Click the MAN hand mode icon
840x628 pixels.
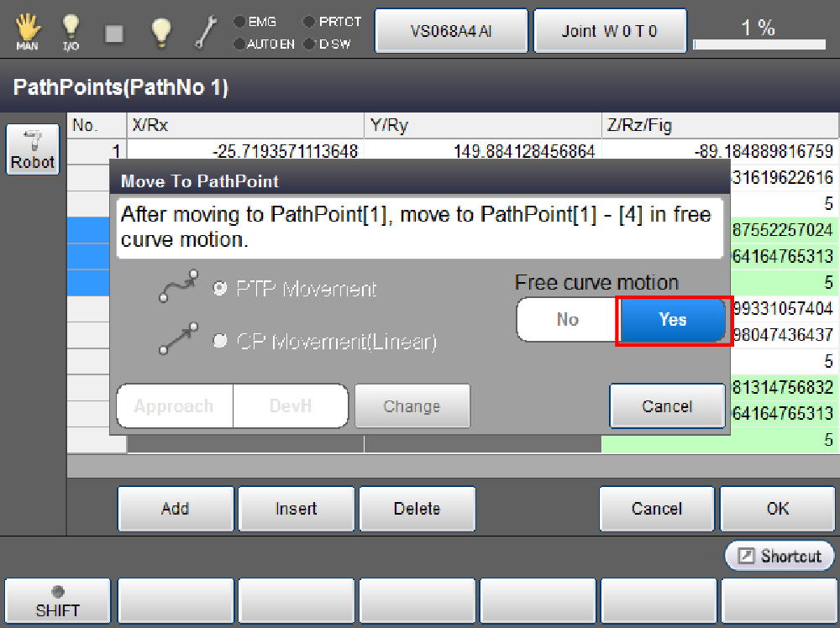pyautogui.click(x=26, y=32)
